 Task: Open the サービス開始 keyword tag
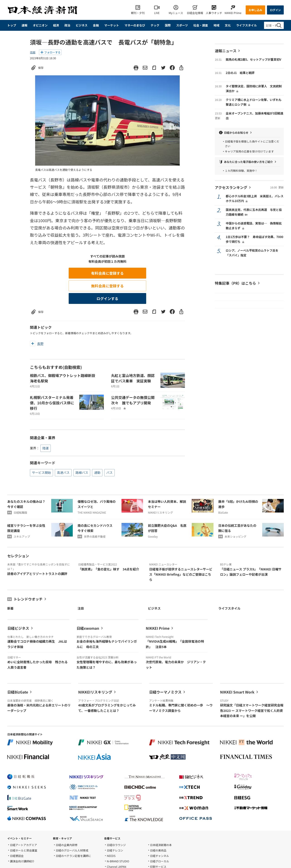coord(41,472)
